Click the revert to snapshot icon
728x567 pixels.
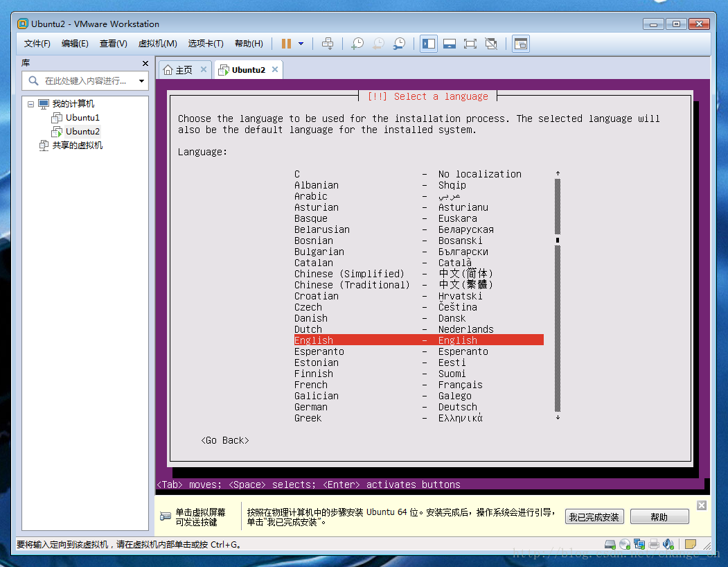tap(378, 44)
